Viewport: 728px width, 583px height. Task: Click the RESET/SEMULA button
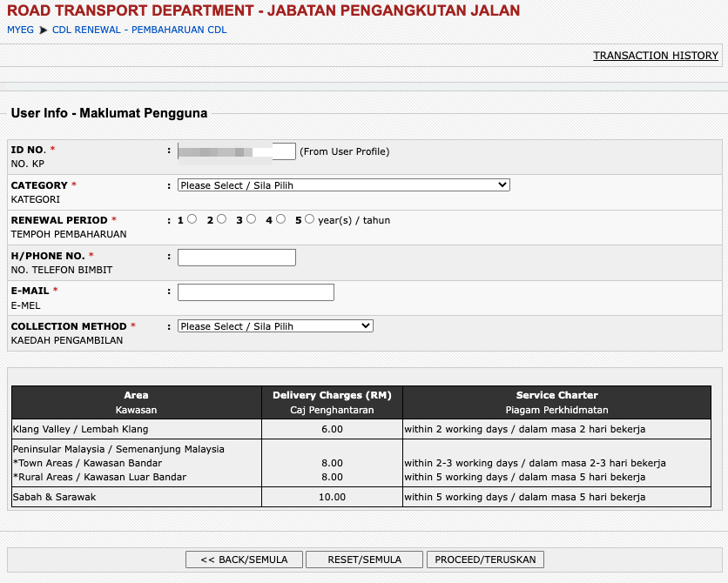coord(364,560)
